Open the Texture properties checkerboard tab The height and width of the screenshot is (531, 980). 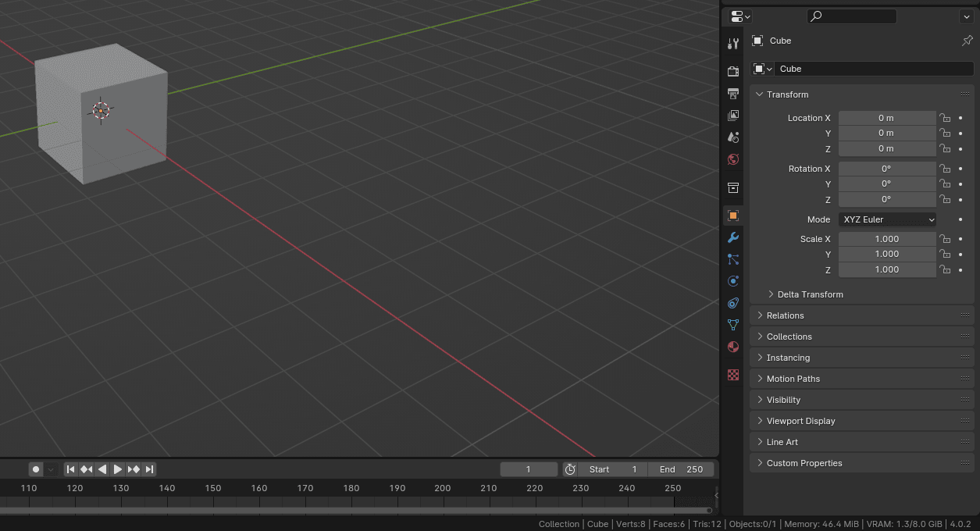(732, 375)
